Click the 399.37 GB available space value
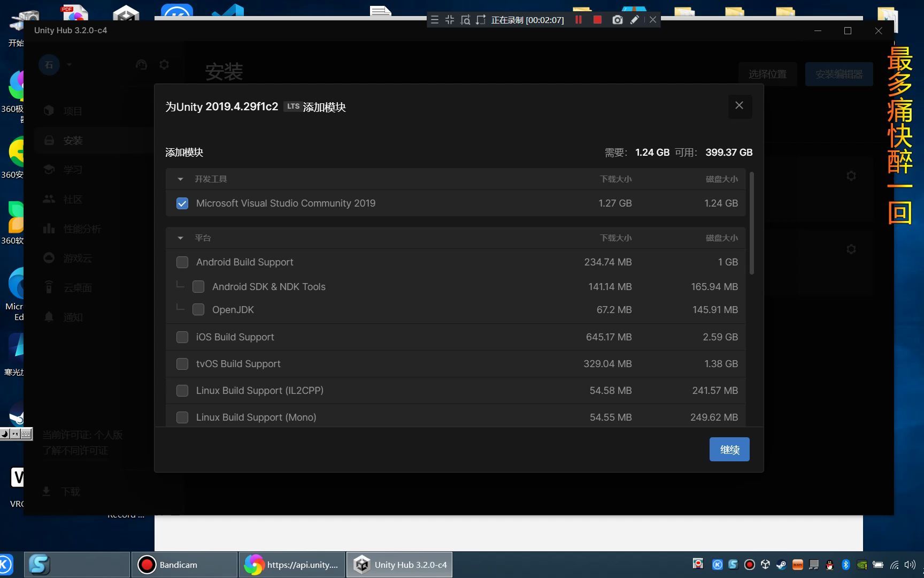The image size is (924, 578). [729, 153]
